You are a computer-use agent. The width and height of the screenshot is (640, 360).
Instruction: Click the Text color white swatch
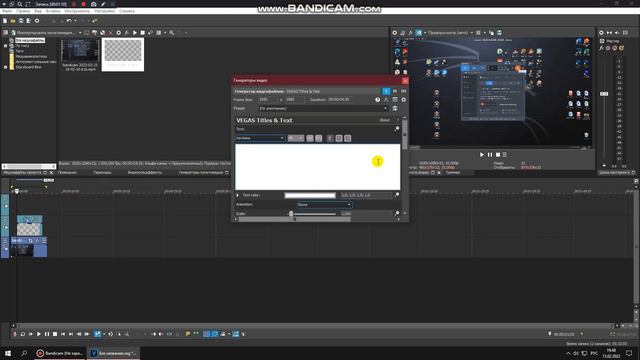pyautogui.click(x=310, y=196)
